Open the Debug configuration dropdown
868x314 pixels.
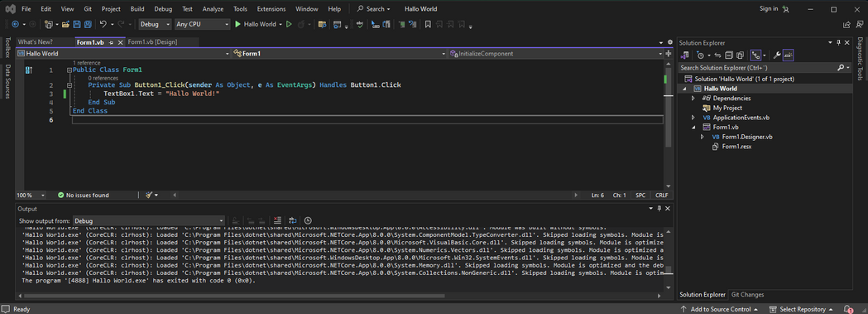[156, 24]
